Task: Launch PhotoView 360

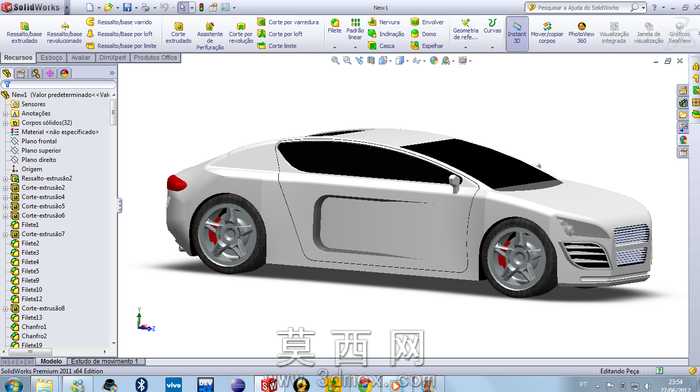Action: click(581, 32)
